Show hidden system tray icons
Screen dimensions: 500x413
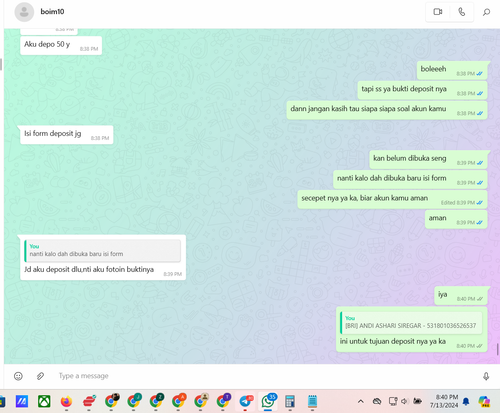pyautogui.click(x=360, y=401)
